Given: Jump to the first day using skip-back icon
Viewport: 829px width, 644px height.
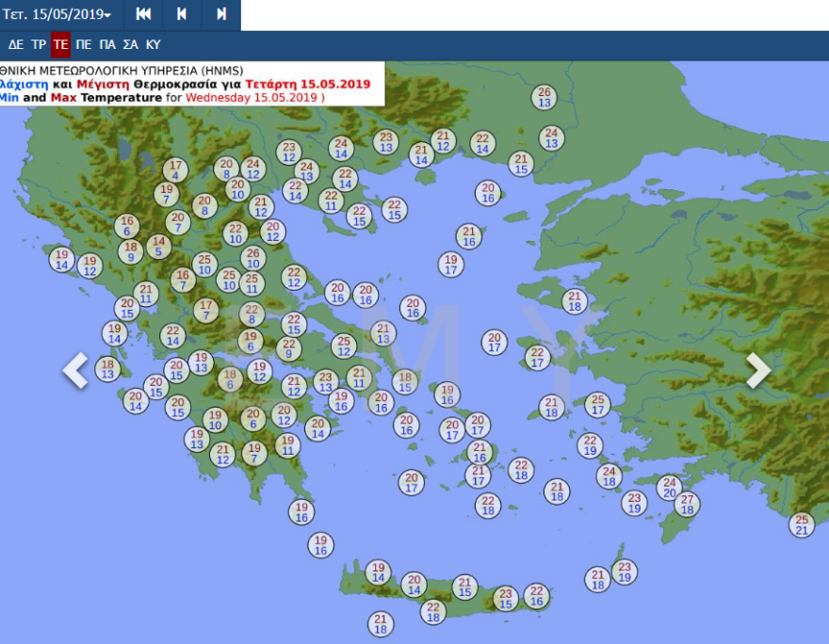Looking at the screenshot, I should click(x=143, y=14).
